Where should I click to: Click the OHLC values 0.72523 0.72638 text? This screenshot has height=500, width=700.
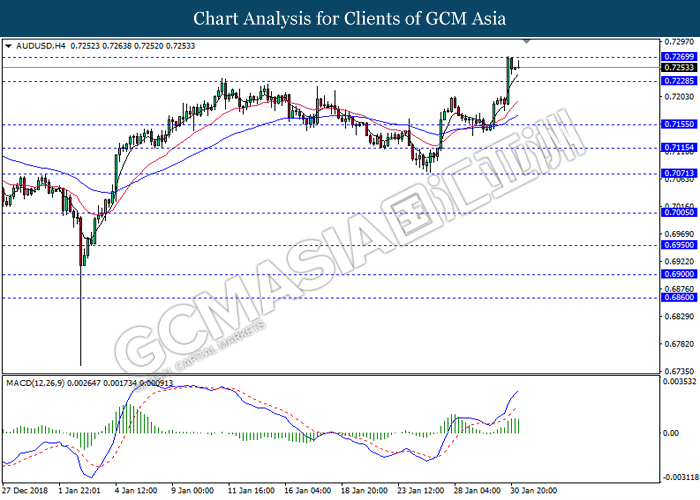tap(101, 46)
